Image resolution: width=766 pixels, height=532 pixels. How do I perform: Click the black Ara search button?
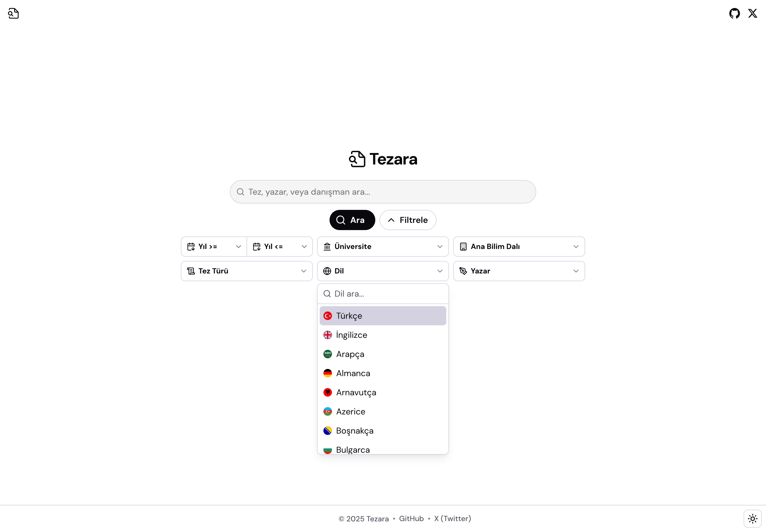click(x=352, y=220)
